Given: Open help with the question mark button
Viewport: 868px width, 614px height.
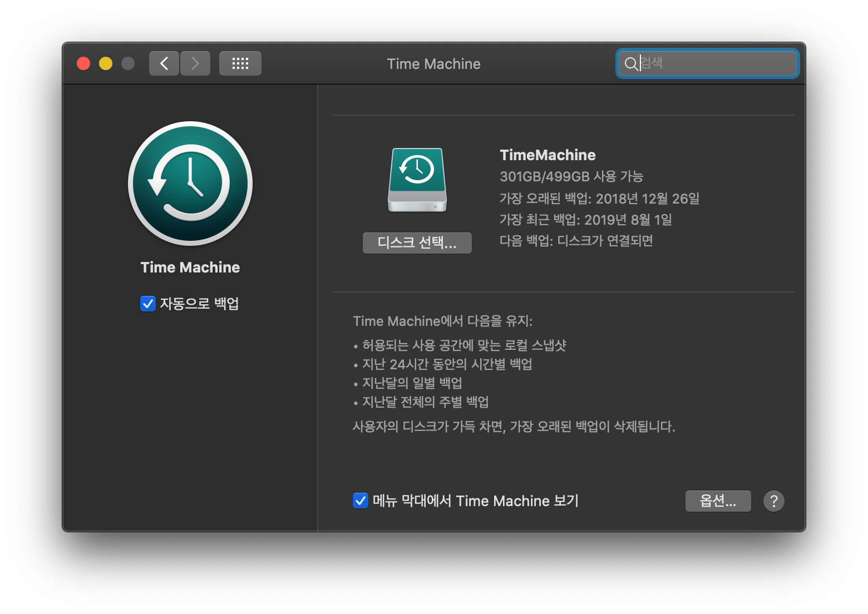Looking at the screenshot, I should [x=773, y=501].
